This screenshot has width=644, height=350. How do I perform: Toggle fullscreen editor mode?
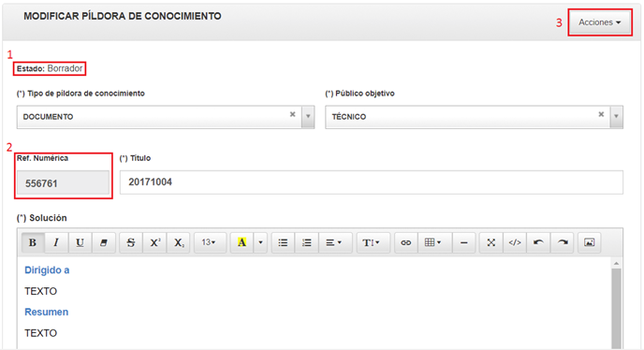pos(490,242)
